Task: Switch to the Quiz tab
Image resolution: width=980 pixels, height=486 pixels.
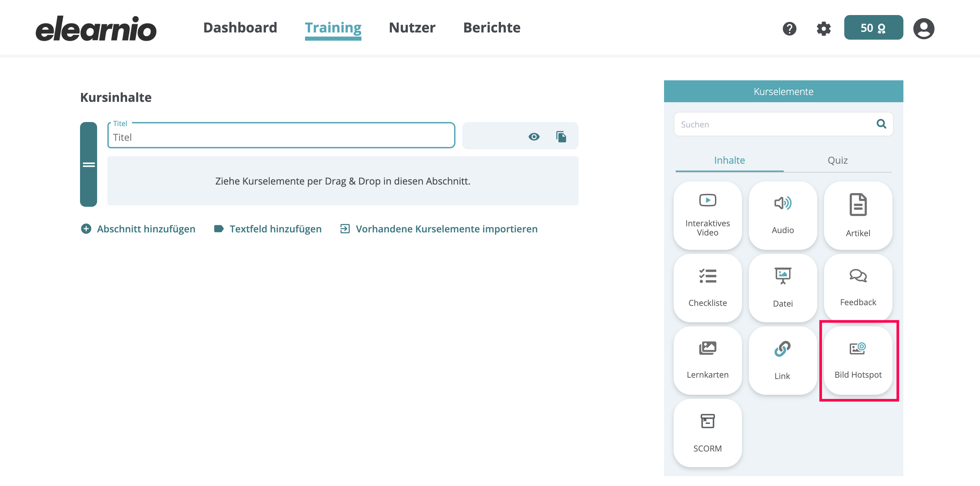Action: point(837,161)
